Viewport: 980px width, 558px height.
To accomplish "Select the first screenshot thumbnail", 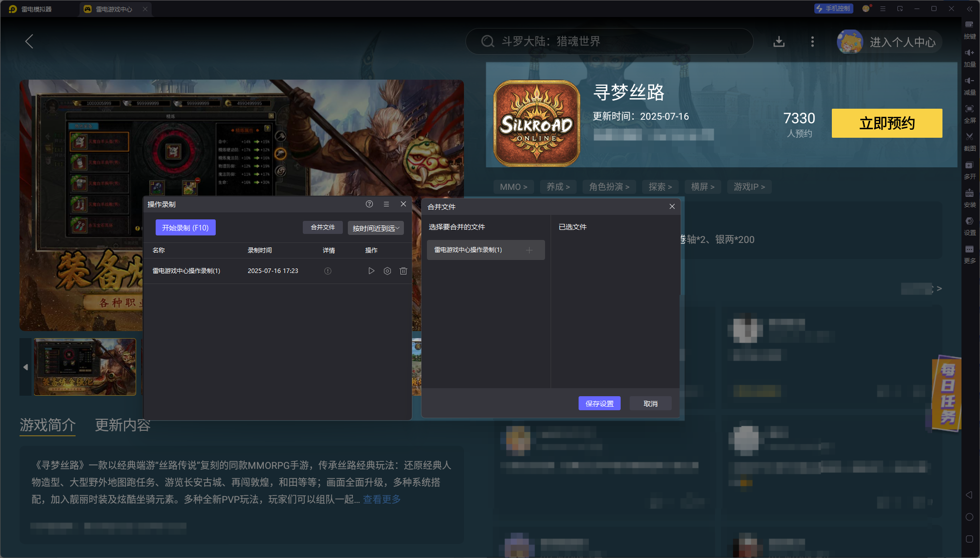I will [x=85, y=367].
